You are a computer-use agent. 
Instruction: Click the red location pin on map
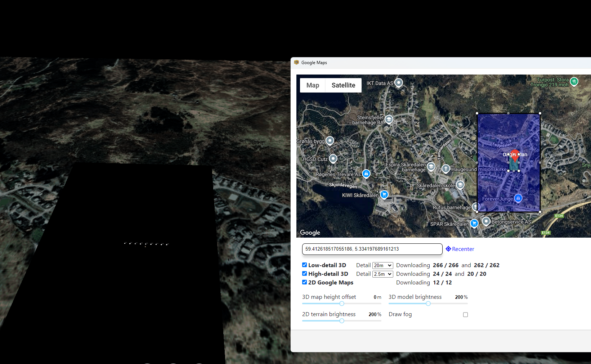[x=515, y=156]
